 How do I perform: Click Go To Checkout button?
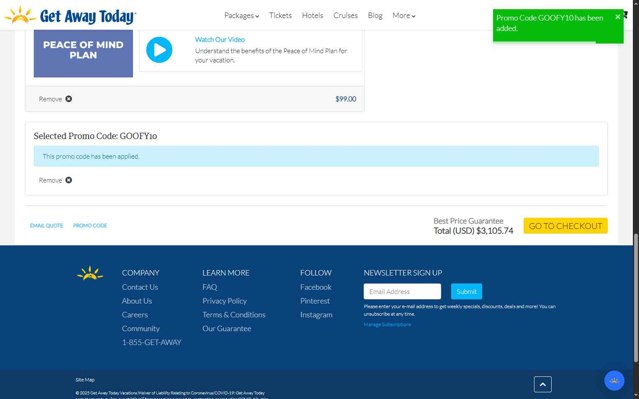pyautogui.click(x=565, y=226)
